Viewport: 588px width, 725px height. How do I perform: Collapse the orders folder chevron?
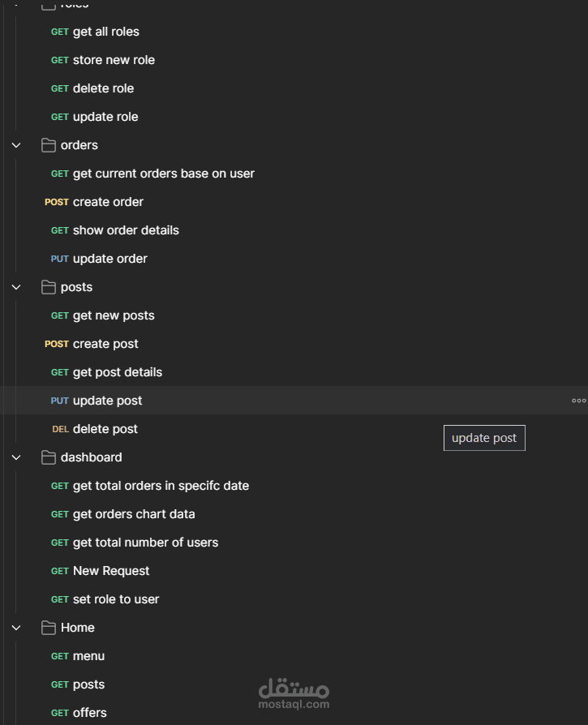click(16, 145)
